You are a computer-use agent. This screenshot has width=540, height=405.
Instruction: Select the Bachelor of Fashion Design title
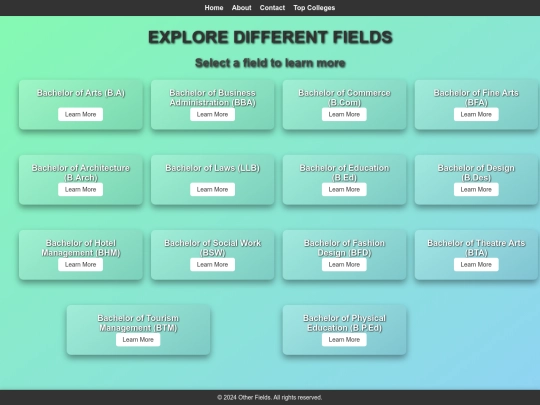344,248
